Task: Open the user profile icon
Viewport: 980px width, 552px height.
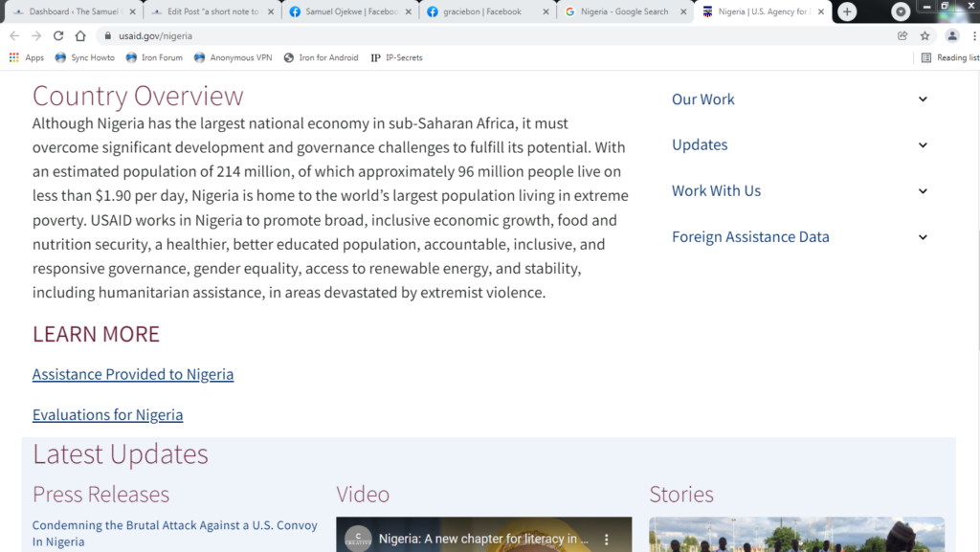Action: pyautogui.click(x=952, y=36)
